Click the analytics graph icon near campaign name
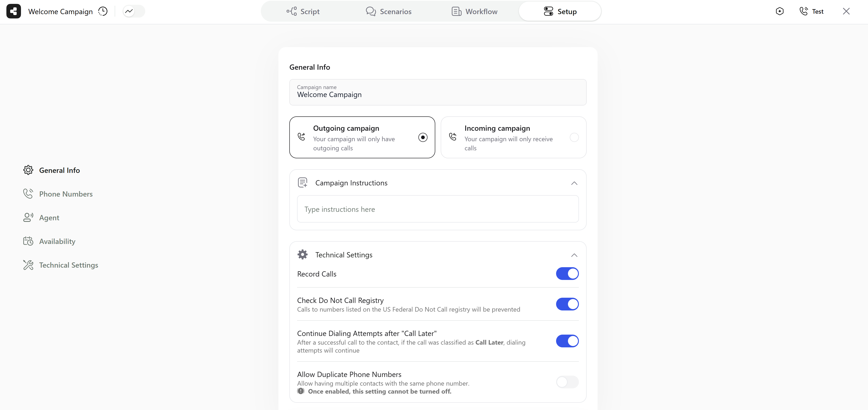This screenshot has height=410, width=868. pyautogui.click(x=130, y=11)
